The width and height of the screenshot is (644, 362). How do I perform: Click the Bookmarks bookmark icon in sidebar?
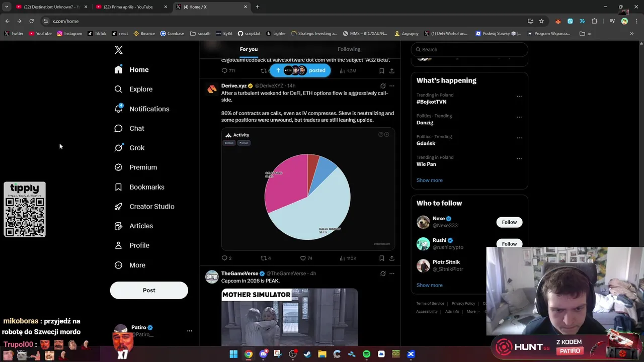pyautogui.click(x=118, y=187)
